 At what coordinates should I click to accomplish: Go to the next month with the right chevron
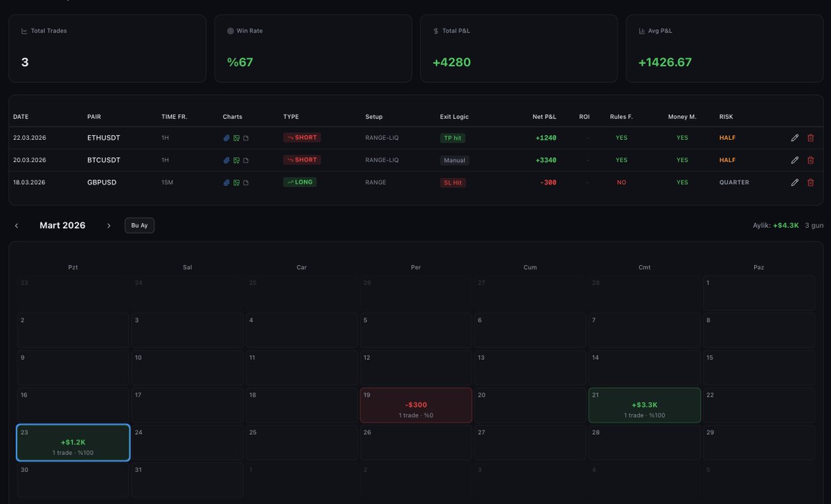coord(109,226)
